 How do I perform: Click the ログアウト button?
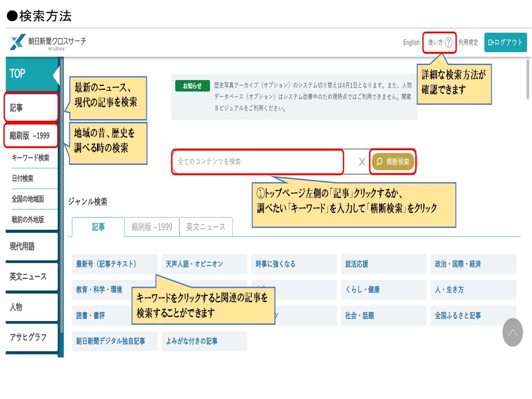tap(505, 43)
